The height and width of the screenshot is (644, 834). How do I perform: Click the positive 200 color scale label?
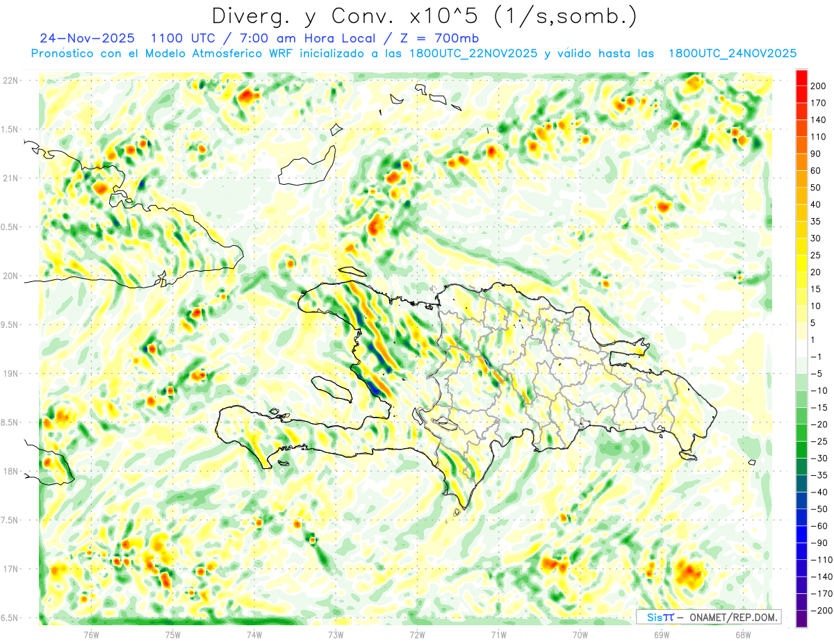819,85
